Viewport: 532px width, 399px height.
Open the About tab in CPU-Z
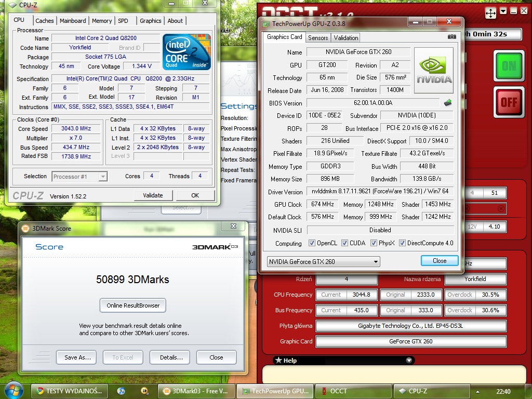click(175, 21)
